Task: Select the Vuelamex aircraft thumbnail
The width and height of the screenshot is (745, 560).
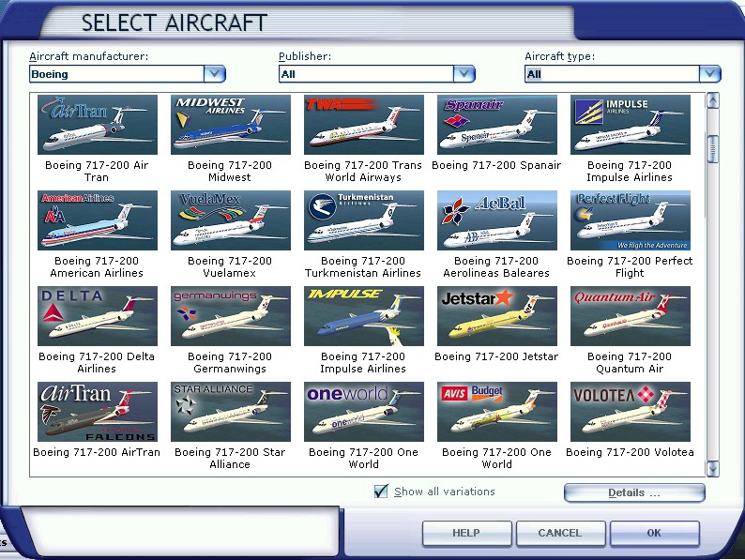Action: tap(231, 220)
